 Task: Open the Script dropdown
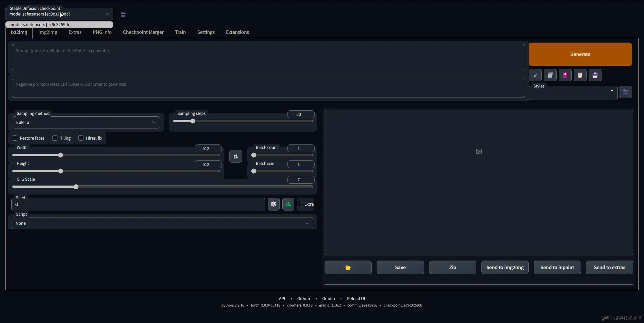pyautogui.click(x=162, y=223)
